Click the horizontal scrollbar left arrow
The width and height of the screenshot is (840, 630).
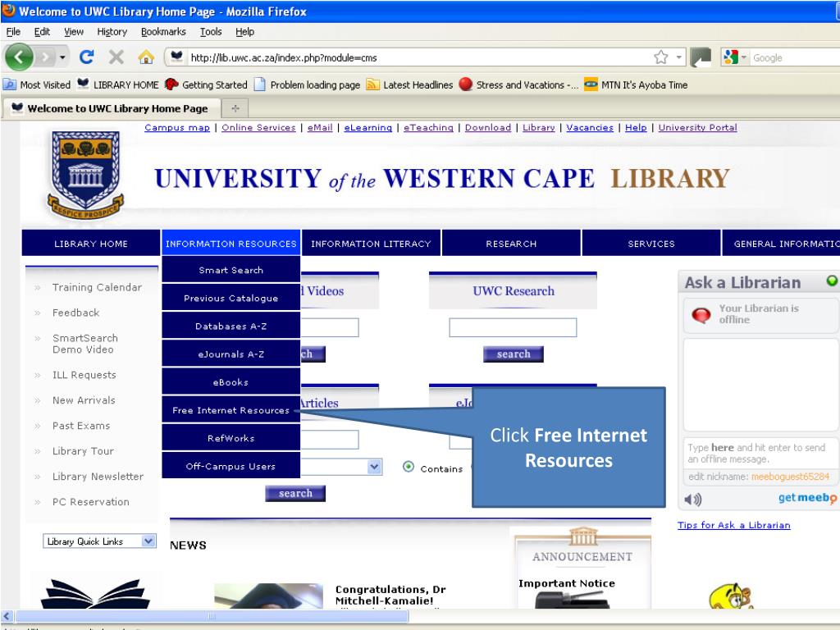[x=7, y=616]
